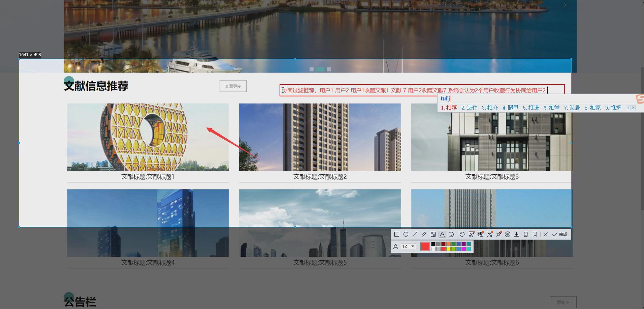Open the screenshot translate tool
The image size is (644, 309).
(480, 234)
